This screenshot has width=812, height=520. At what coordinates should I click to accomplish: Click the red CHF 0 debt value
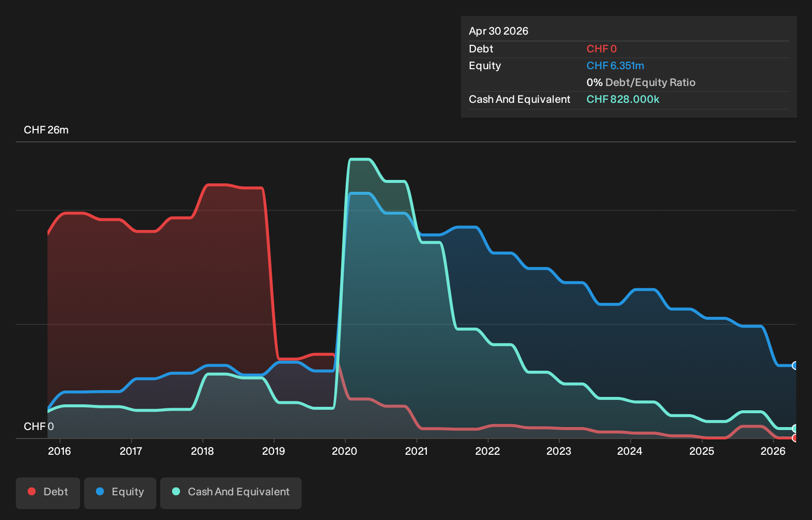[601, 49]
